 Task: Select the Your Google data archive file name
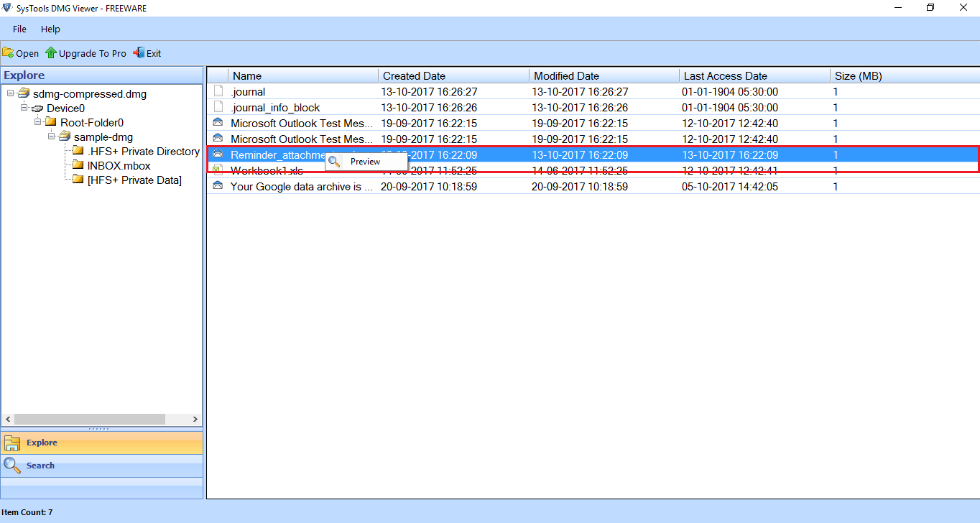pos(302,187)
